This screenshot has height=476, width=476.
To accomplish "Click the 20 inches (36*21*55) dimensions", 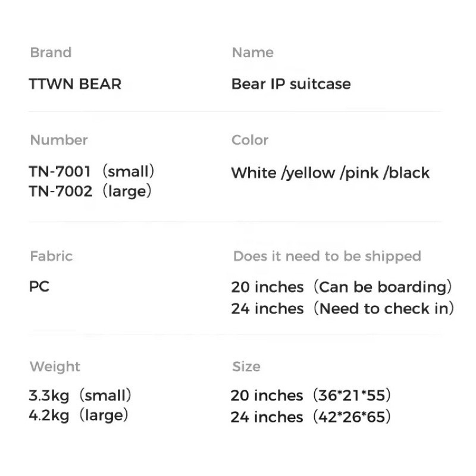I will [x=311, y=396].
